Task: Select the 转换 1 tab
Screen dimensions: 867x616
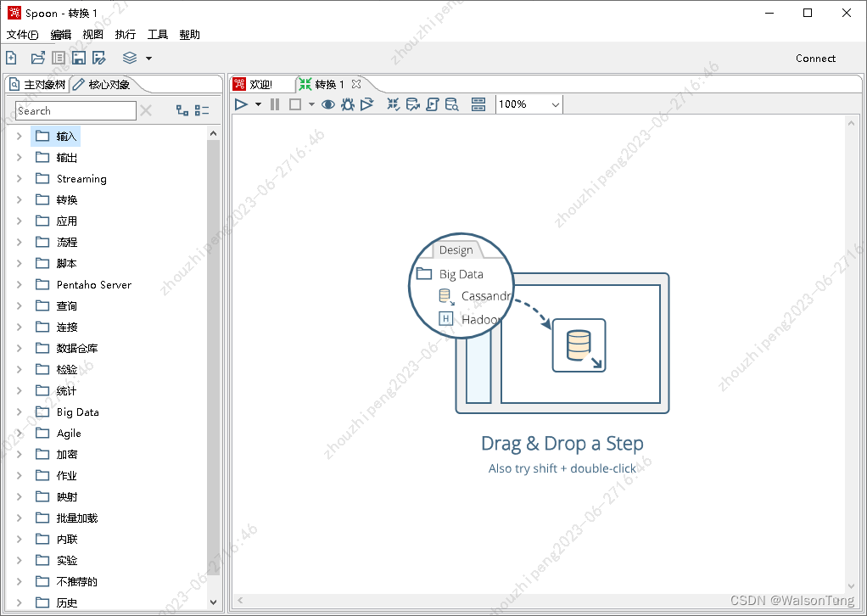Action: click(x=322, y=84)
